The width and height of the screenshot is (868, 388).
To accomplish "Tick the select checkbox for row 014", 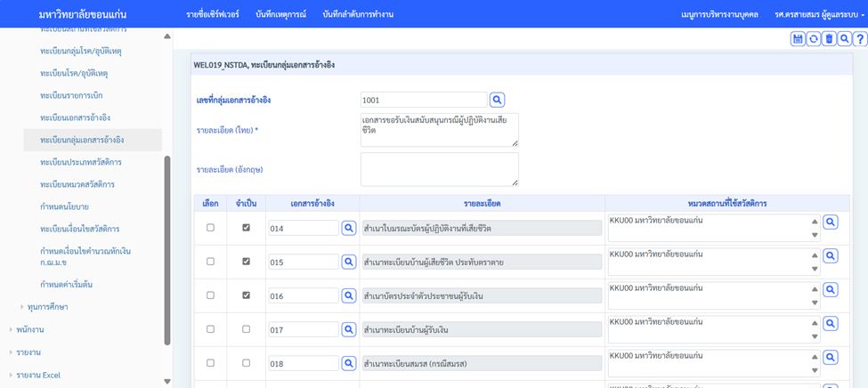I will [x=210, y=228].
